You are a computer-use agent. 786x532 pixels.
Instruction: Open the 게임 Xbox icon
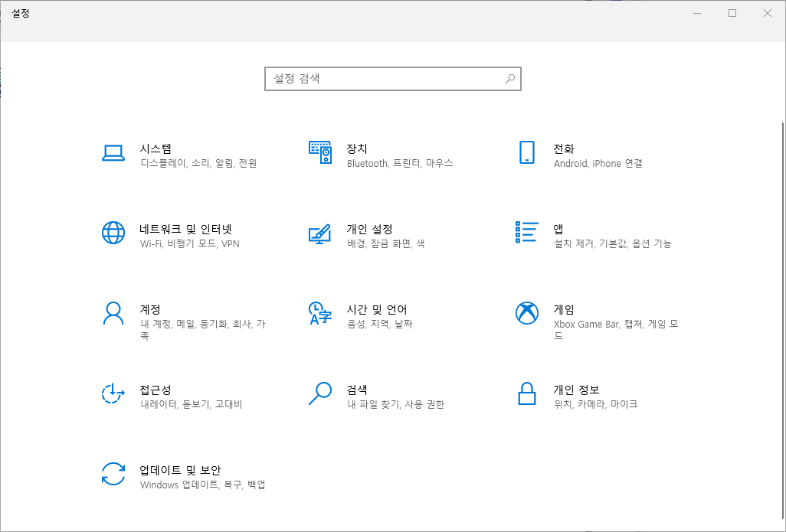[527, 313]
